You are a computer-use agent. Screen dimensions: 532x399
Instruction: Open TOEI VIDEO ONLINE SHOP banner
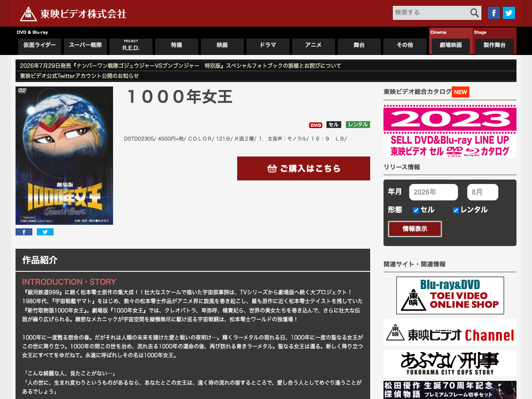pos(450,295)
